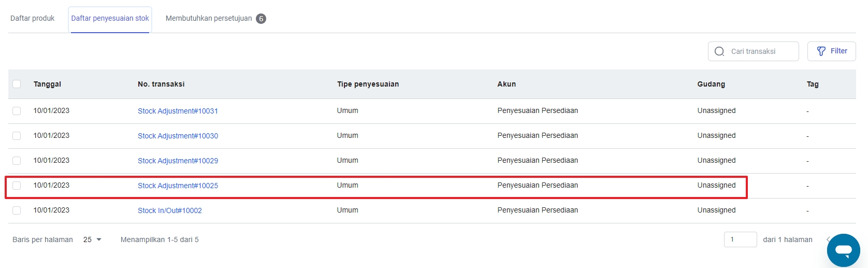The image size is (868, 268).
Task: Click the search magnifier icon
Action: (x=719, y=51)
